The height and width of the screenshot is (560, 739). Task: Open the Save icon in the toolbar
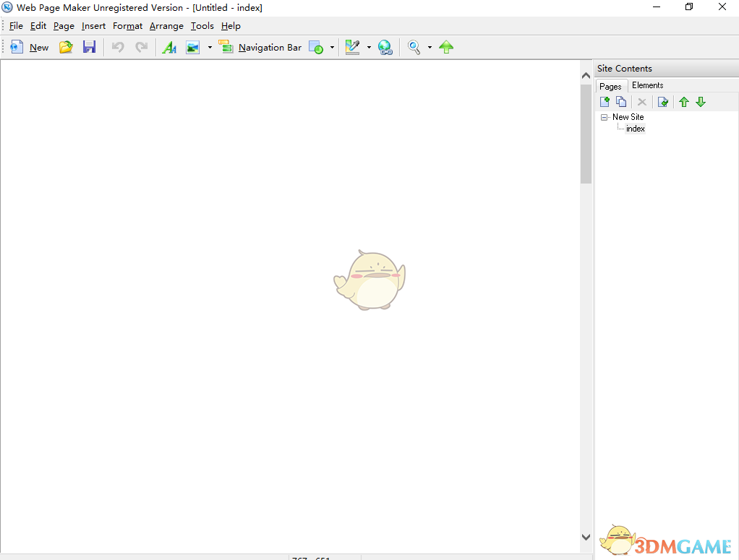[90, 46]
